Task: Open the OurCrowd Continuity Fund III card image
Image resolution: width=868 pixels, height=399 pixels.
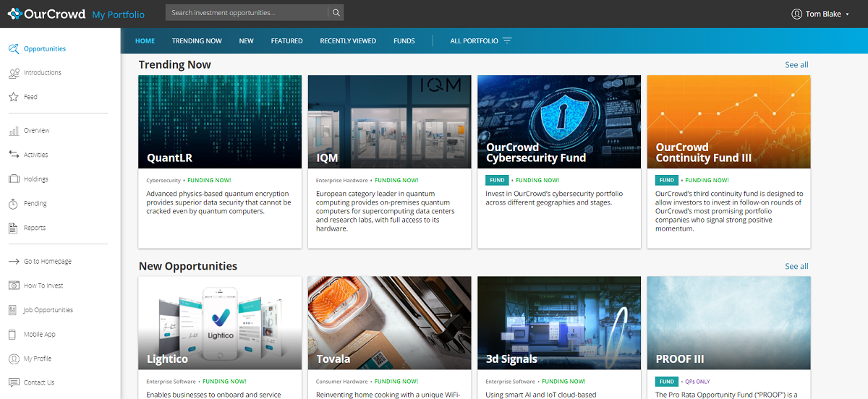Action: click(x=728, y=121)
